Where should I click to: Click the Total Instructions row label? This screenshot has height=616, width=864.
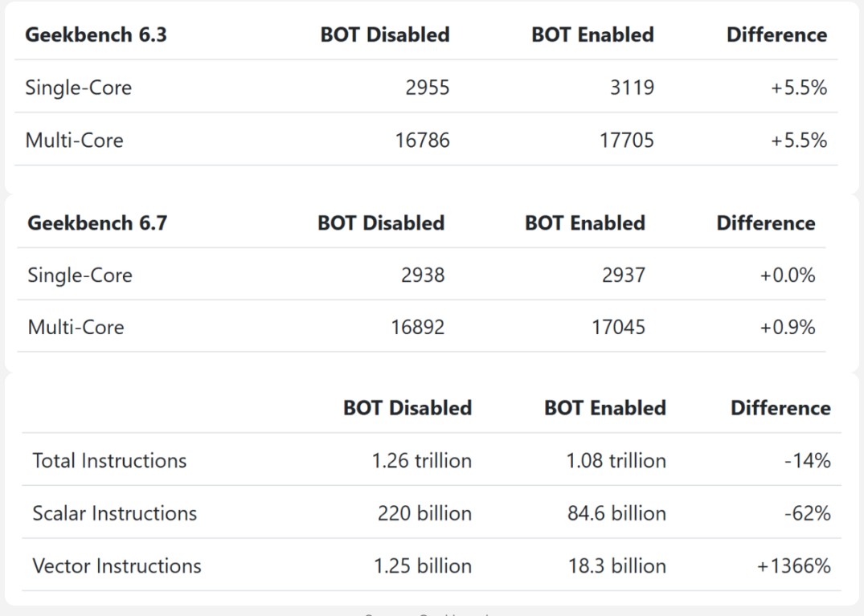tap(109, 460)
